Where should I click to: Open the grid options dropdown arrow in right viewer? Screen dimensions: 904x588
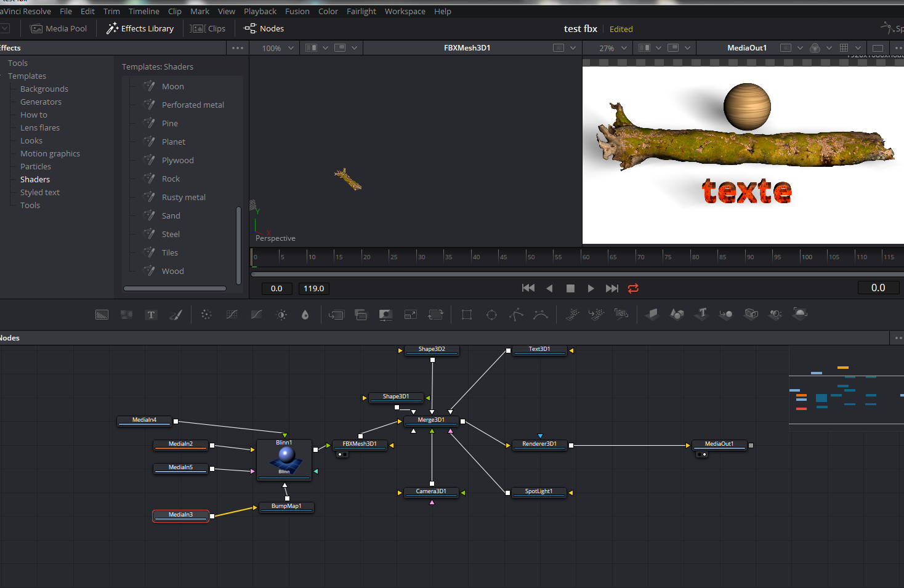858,48
